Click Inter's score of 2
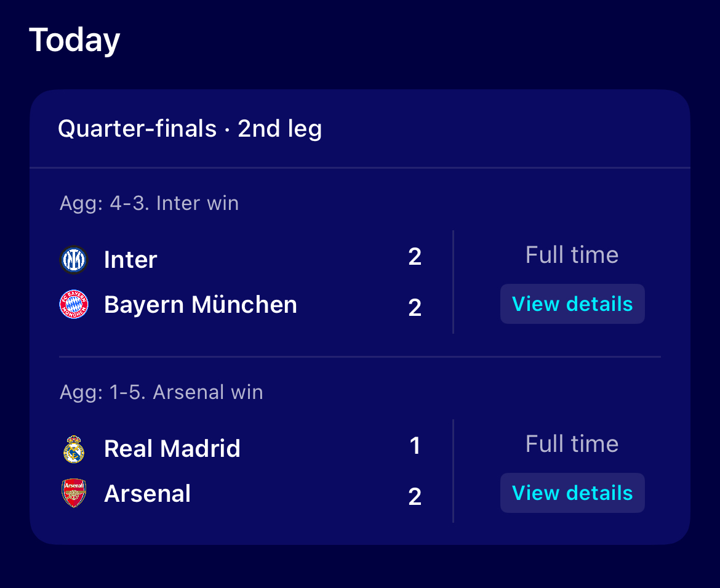 (x=415, y=256)
